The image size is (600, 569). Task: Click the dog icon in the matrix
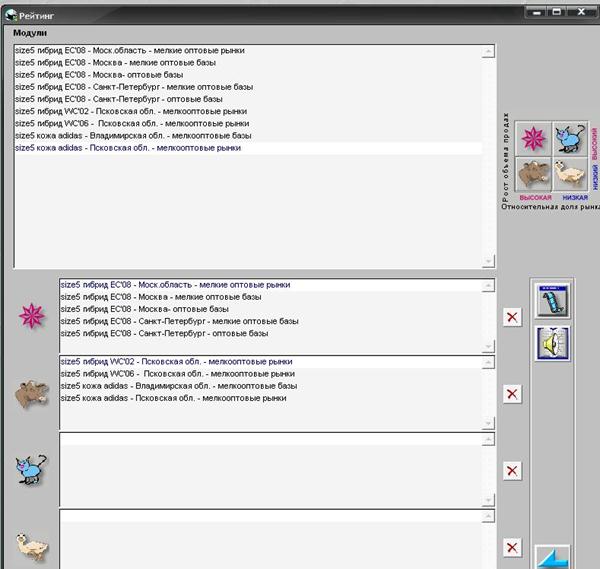click(570, 174)
